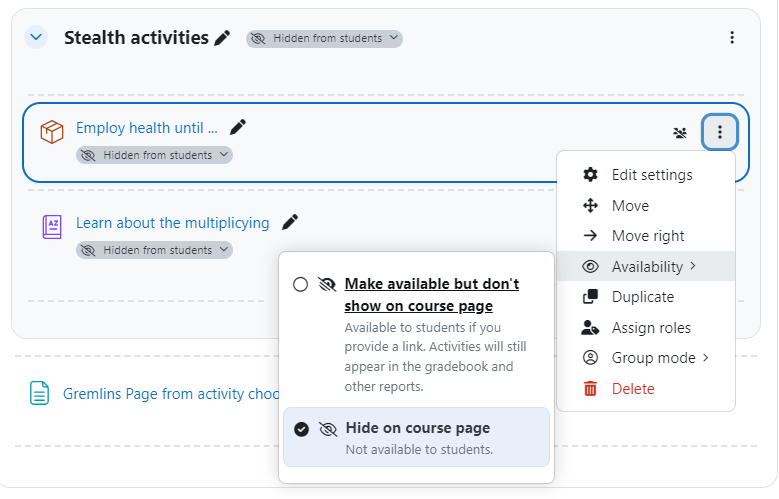Open the Employ health until activity link
The height and width of the screenshot is (499, 779).
coord(147,128)
